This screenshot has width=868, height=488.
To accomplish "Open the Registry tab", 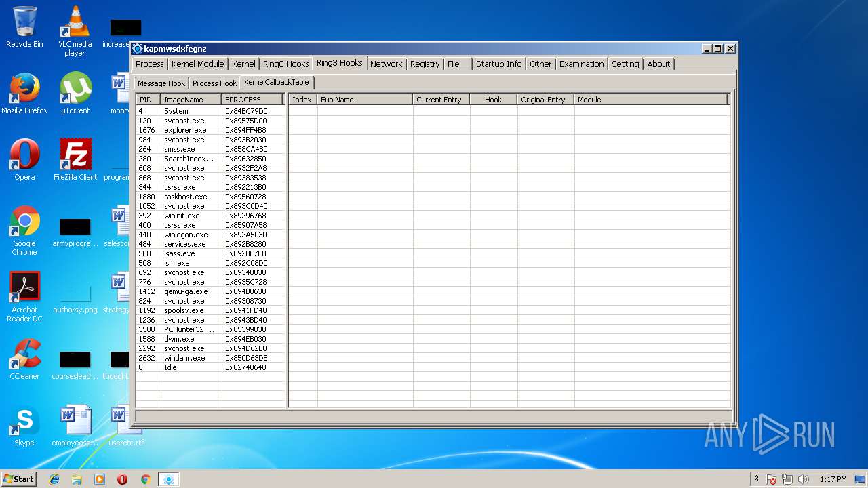I will (x=425, y=64).
